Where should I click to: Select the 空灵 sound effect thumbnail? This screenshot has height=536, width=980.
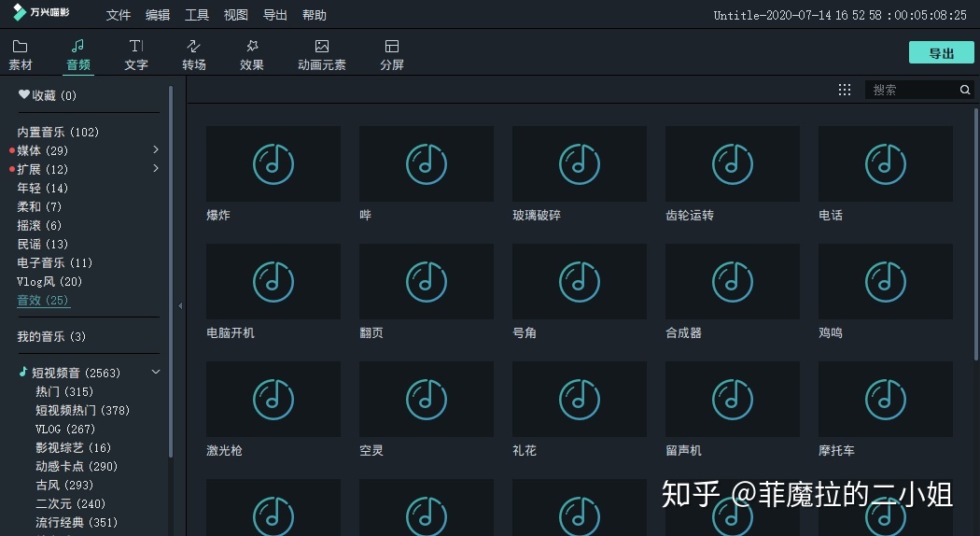[x=427, y=399]
